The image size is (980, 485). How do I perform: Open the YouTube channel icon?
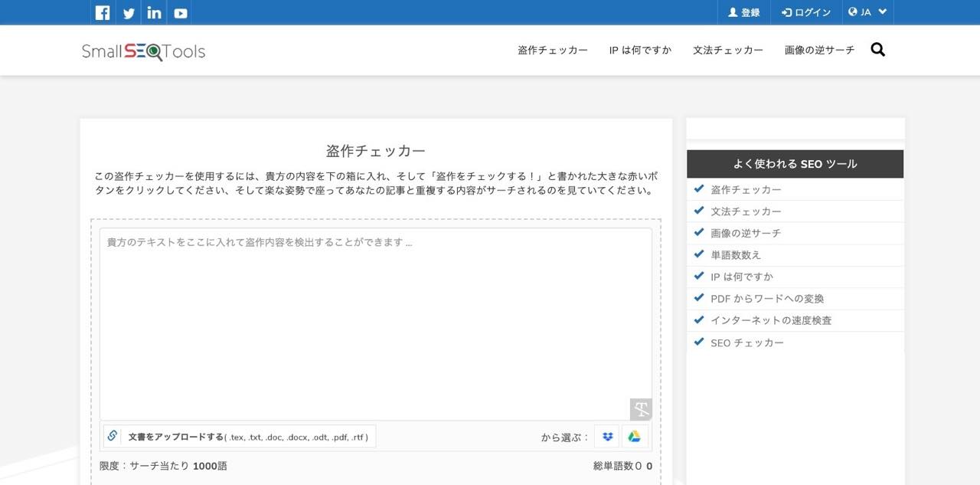point(181,12)
